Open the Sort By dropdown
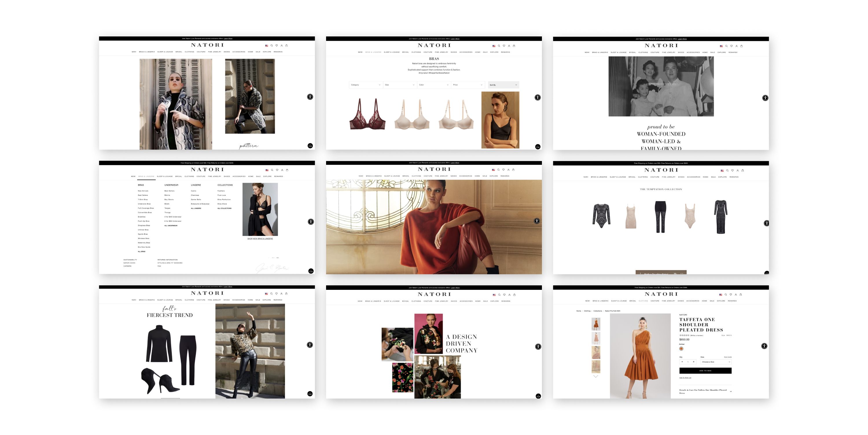 (x=503, y=85)
